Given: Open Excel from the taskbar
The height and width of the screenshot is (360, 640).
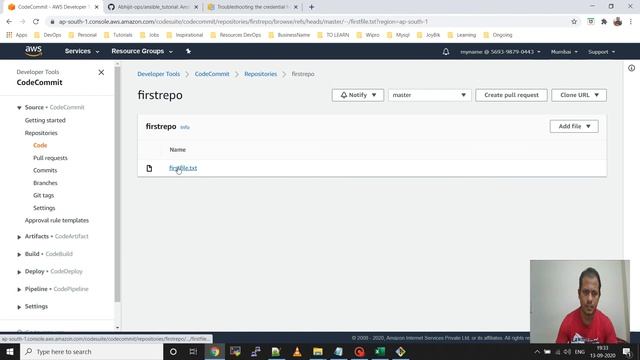Looking at the screenshot, I should point(380,351).
